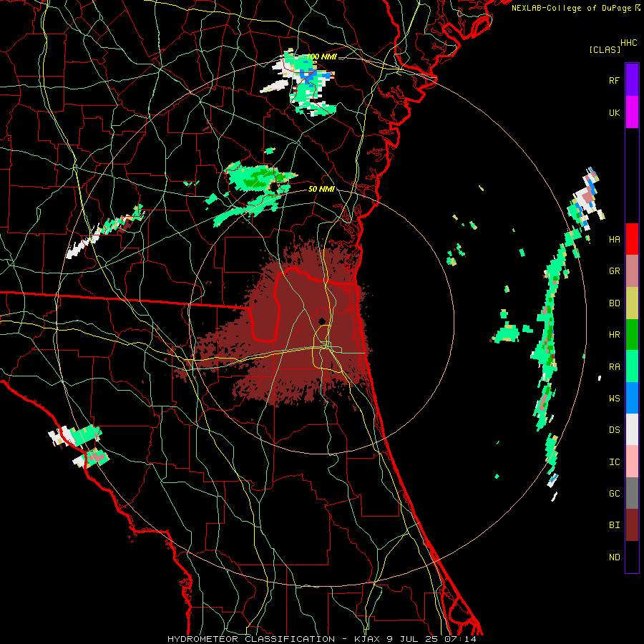The height and width of the screenshot is (644, 644).
Task: Click the BI maroon legend swatch
Action: [632, 525]
